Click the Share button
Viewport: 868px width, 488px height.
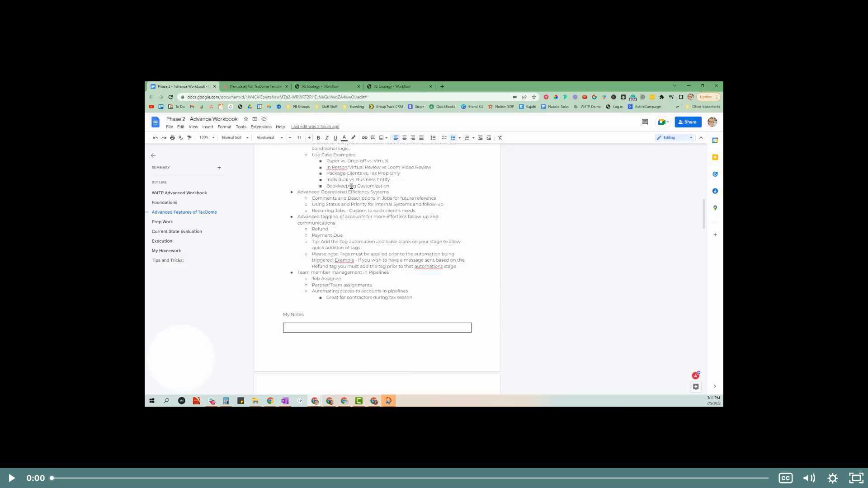tap(688, 122)
